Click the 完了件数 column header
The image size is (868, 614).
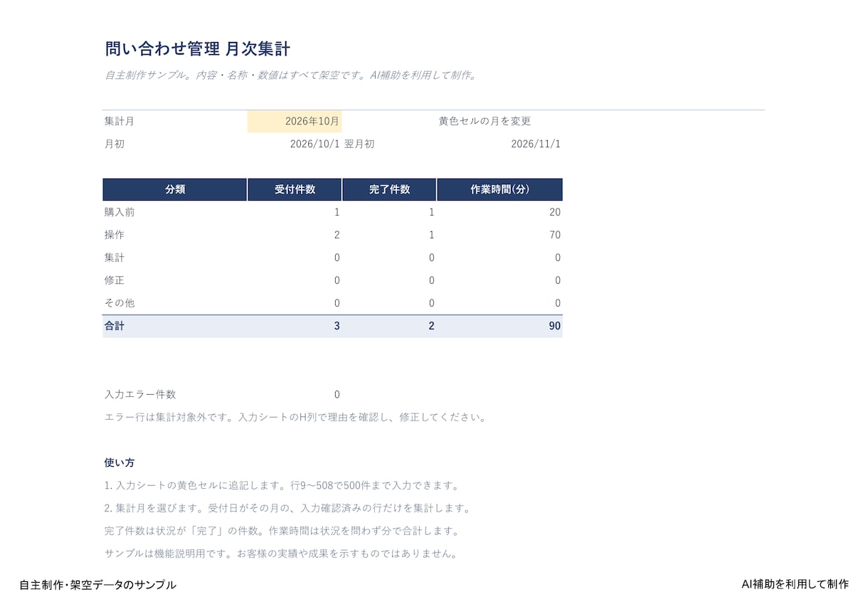coord(389,190)
